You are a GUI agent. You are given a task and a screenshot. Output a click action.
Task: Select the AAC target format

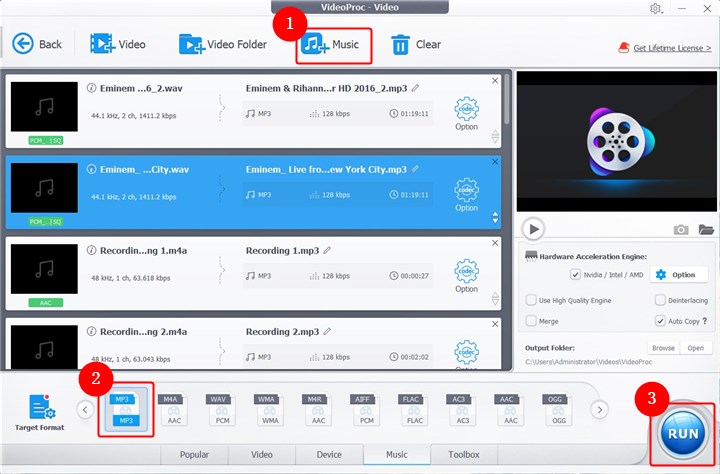pyautogui.click(x=510, y=410)
